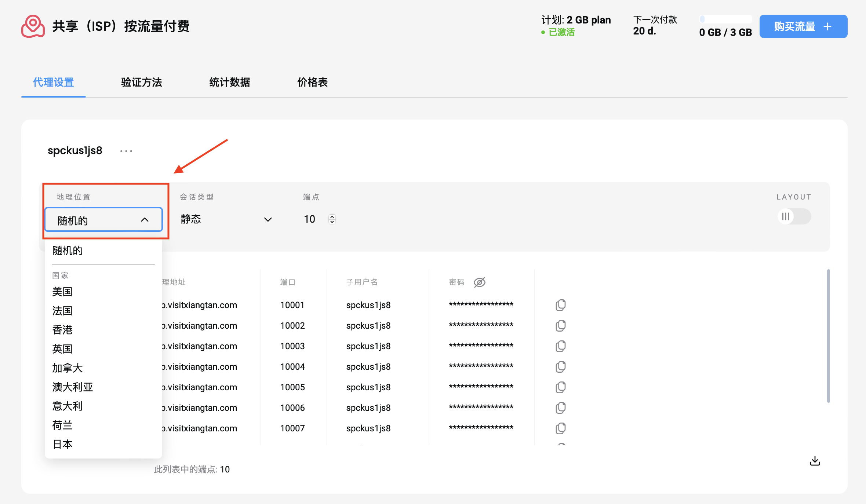Click the spckus1js8 user title

point(75,151)
